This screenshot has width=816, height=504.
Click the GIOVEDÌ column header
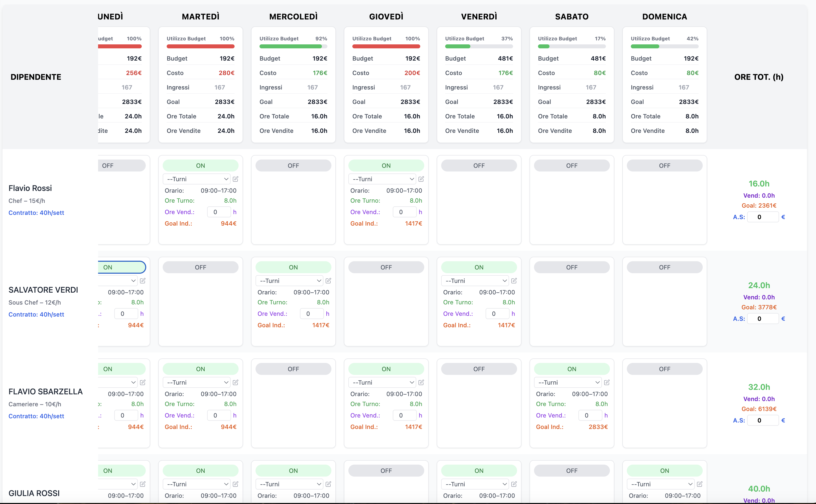pos(386,17)
